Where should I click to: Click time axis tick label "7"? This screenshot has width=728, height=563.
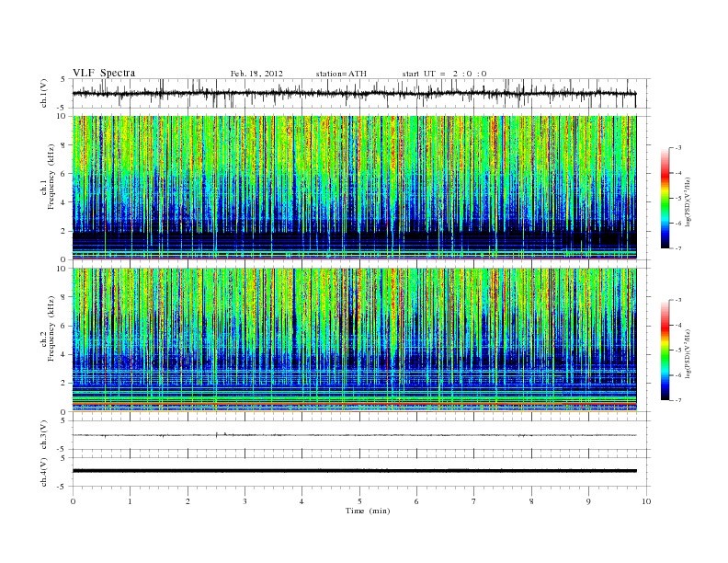[x=473, y=501]
